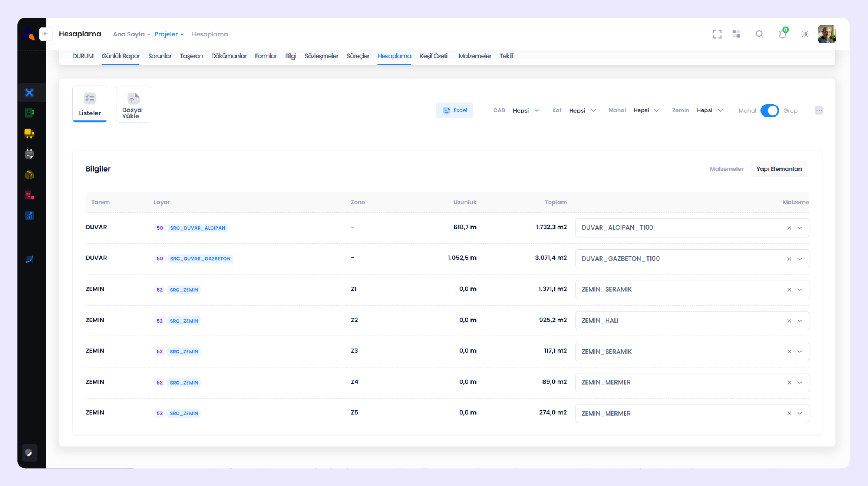Open the notifications bell icon

point(782,34)
